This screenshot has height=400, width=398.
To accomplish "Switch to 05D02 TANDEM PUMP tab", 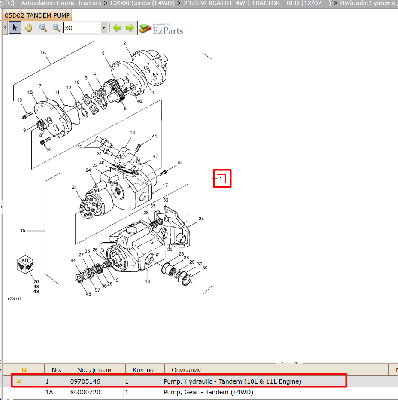I will click(37, 15).
